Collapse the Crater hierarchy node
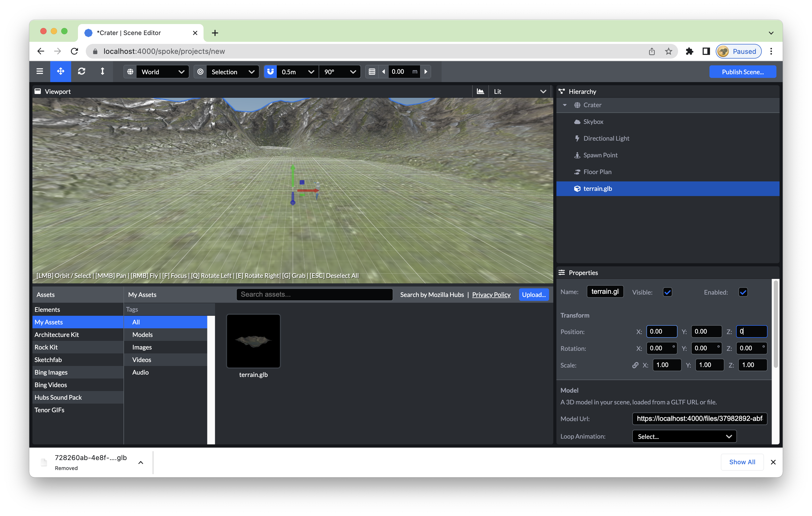 pos(565,105)
